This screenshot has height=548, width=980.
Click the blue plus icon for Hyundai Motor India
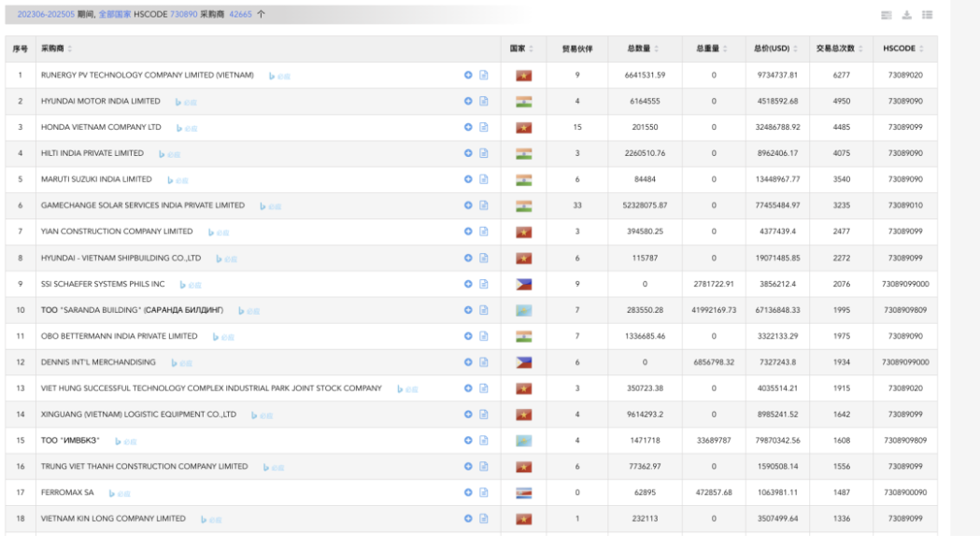click(468, 101)
